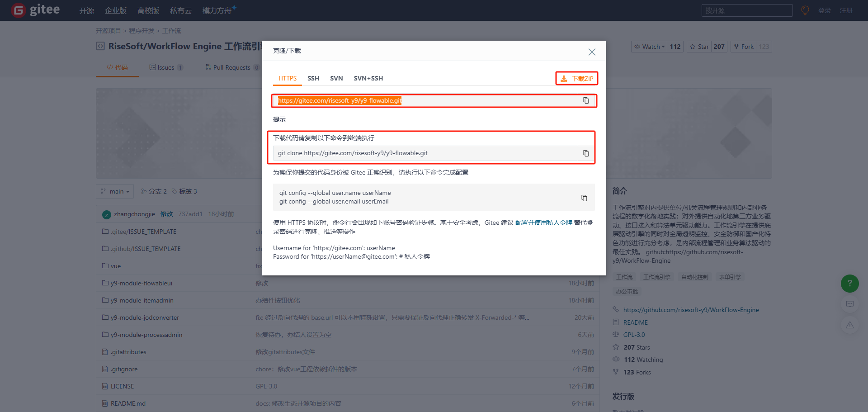Viewport: 868px width, 412px height.
Task: Open the y9-module-itemadmin folder
Action: (x=142, y=300)
